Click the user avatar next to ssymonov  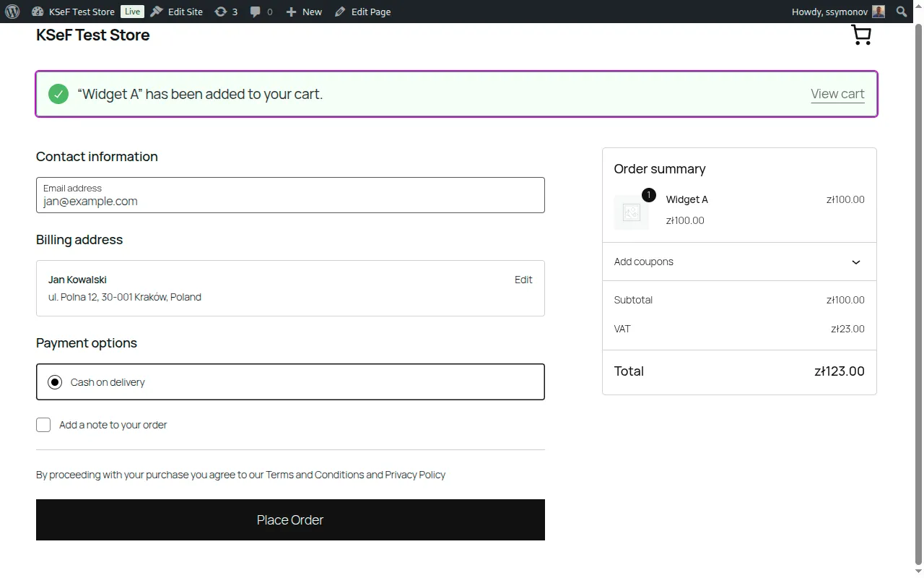pyautogui.click(x=879, y=12)
